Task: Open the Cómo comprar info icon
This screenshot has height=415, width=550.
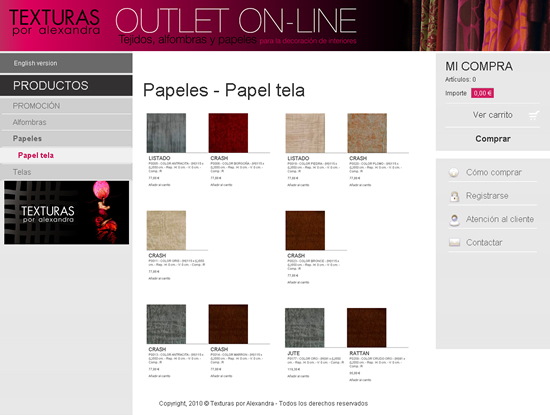Action: click(x=454, y=172)
